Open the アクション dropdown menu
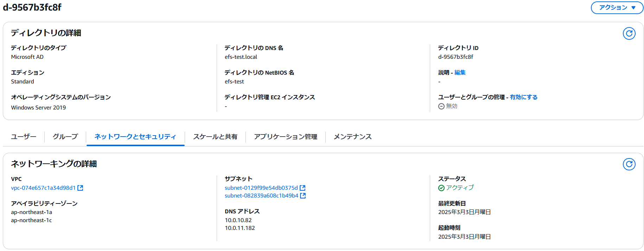Screen dimensions: 644x251 (617, 7)
